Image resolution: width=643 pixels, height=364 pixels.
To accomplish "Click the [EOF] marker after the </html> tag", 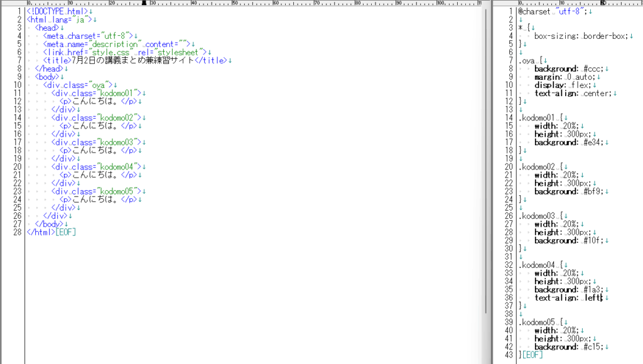I will (x=65, y=232).
